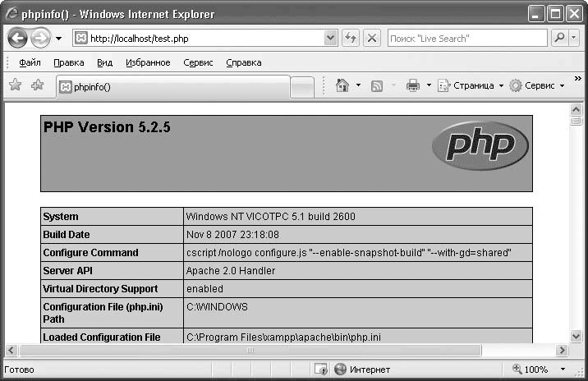Click the Nov 8 2007 23:18:08 value

tap(232, 234)
